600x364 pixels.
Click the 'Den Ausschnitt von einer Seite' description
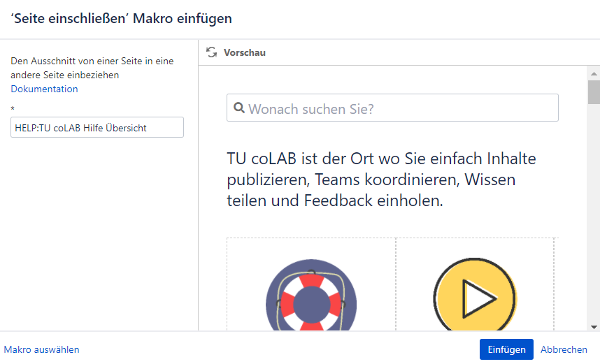click(x=92, y=68)
